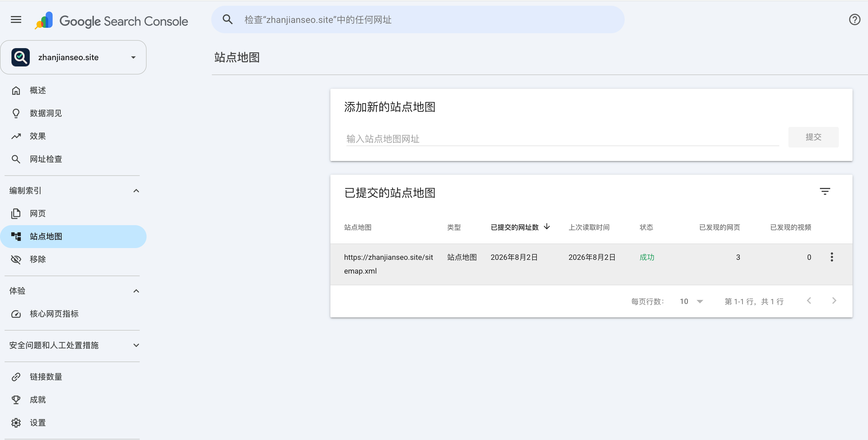Click the gear icon for 设置

pos(16,423)
